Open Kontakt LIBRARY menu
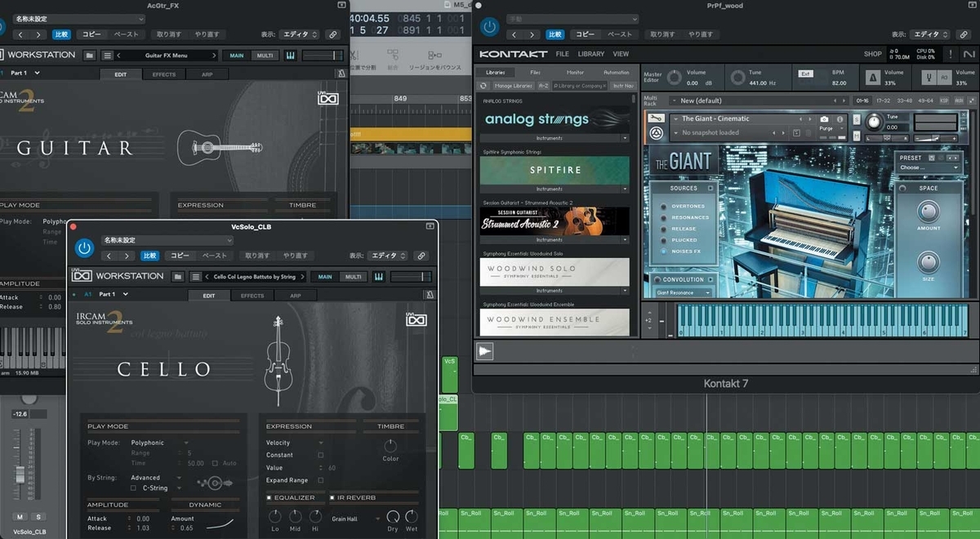The width and height of the screenshot is (980, 539). (x=591, y=54)
